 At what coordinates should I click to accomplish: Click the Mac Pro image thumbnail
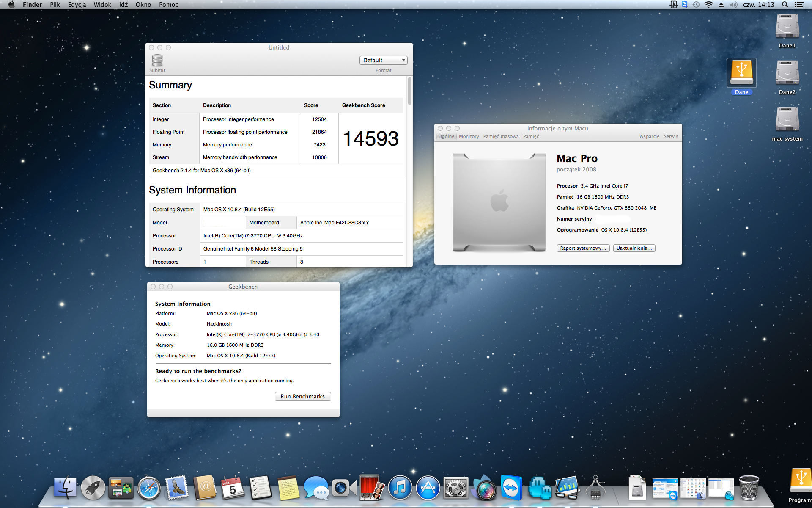click(x=499, y=202)
